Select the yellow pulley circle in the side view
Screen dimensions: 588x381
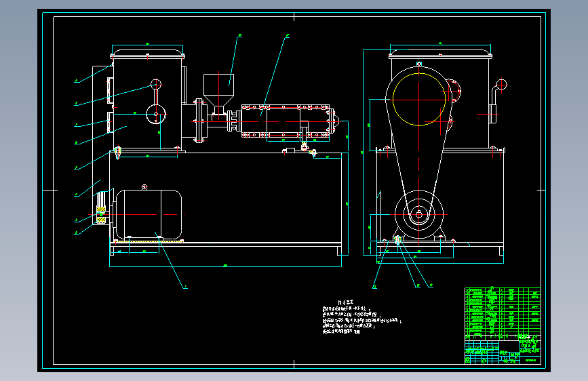419,100
